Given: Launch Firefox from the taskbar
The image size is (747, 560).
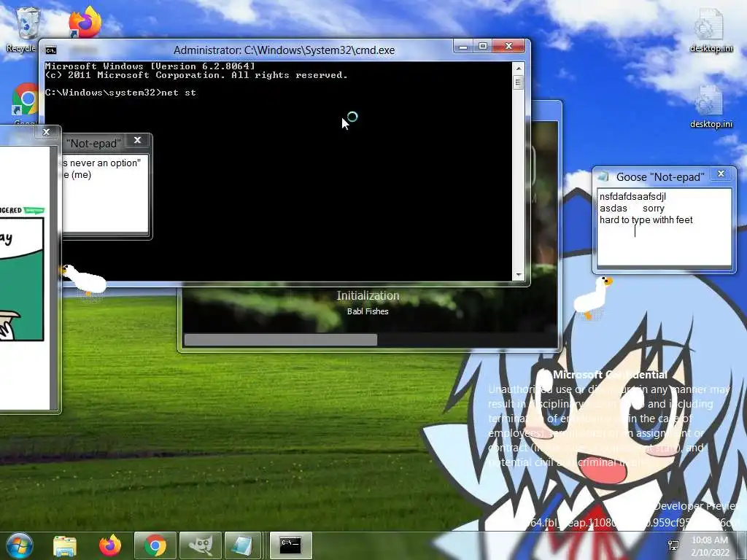Looking at the screenshot, I should click(110, 545).
